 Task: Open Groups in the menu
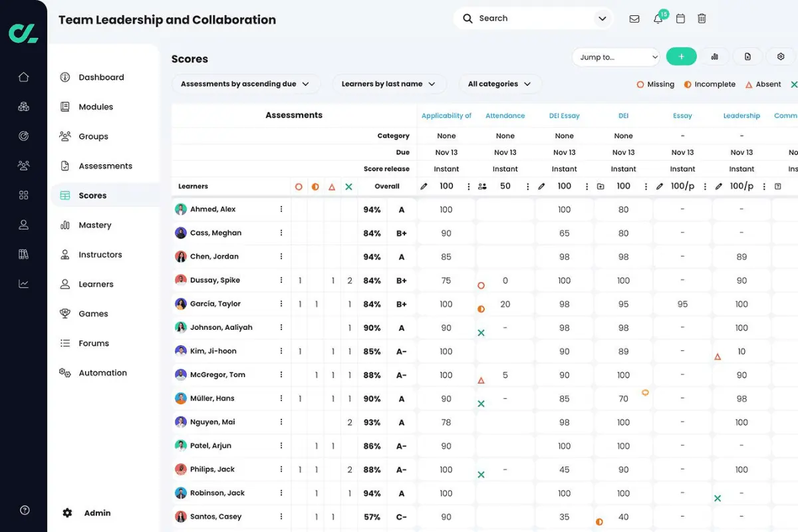93,136
